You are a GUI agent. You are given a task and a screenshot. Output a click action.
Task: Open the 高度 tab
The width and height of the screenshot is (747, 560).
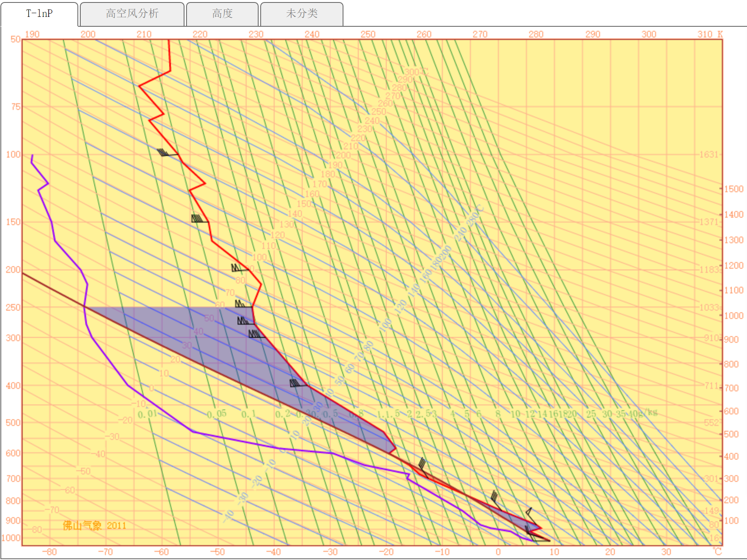(222, 14)
